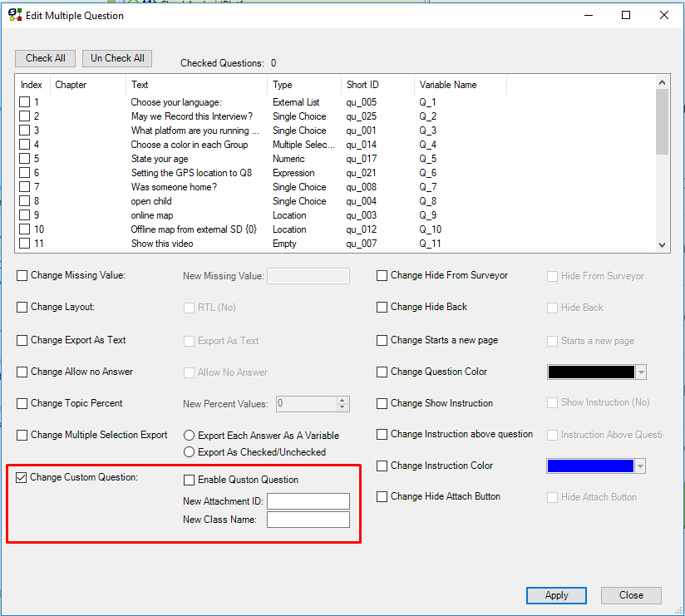685x616 pixels.
Task: Click the question list scrollbar thumb
Action: [662, 122]
